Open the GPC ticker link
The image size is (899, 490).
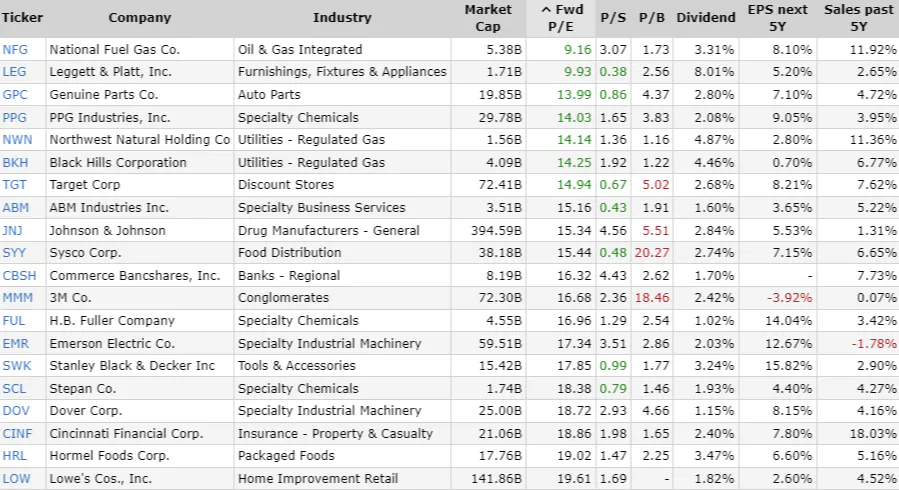(15, 95)
